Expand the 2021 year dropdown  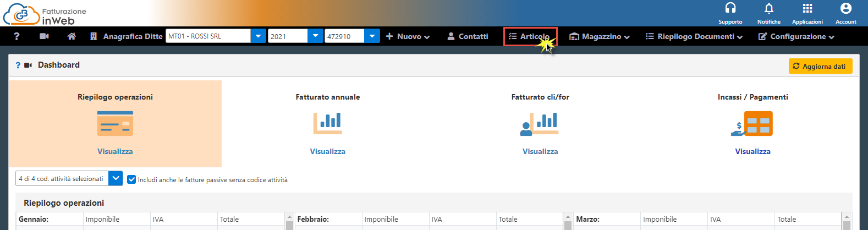[x=315, y=36]
